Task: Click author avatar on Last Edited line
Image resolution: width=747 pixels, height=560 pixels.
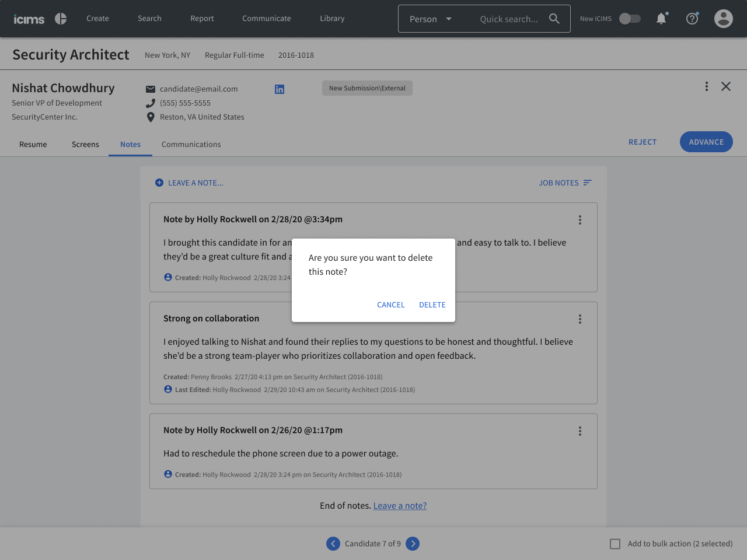Action: 168,389
